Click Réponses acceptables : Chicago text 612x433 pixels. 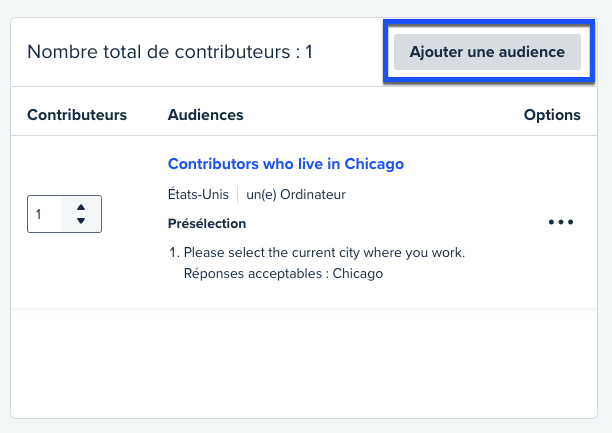[283, 273]
